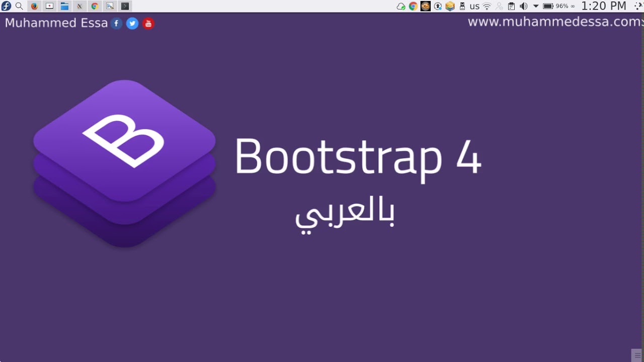
Task: Open the Wi-Fi network tray icon
Action: tap(487, 6)
